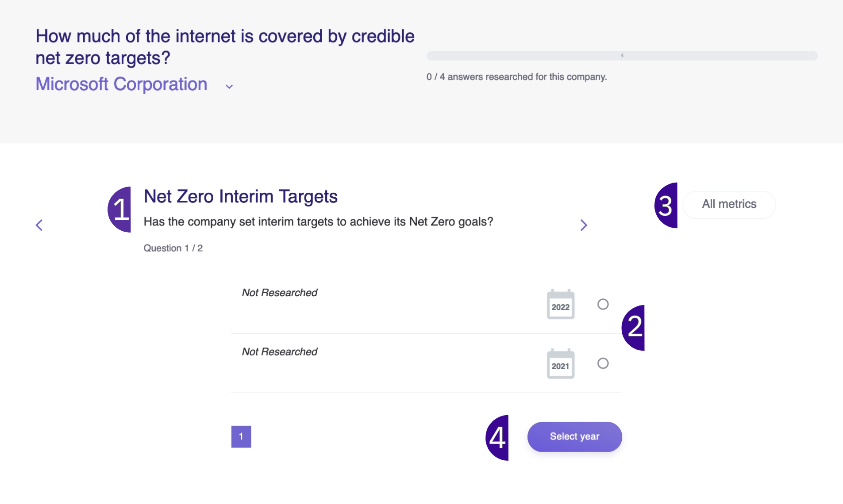843x504 pixels.
Task: Go to the next question arrow
Action: coord(584,225)
